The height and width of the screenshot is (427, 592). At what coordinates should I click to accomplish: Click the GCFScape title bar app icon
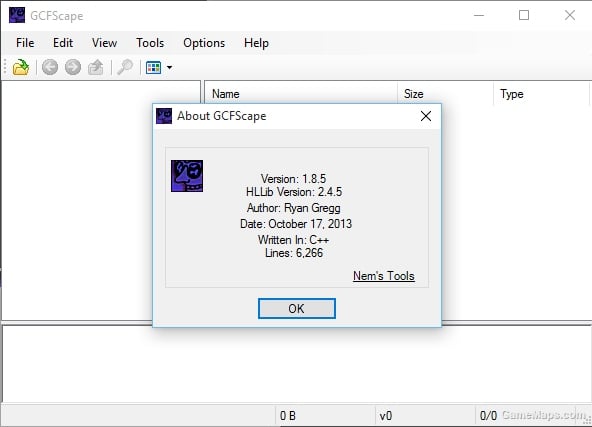(17, 15)
